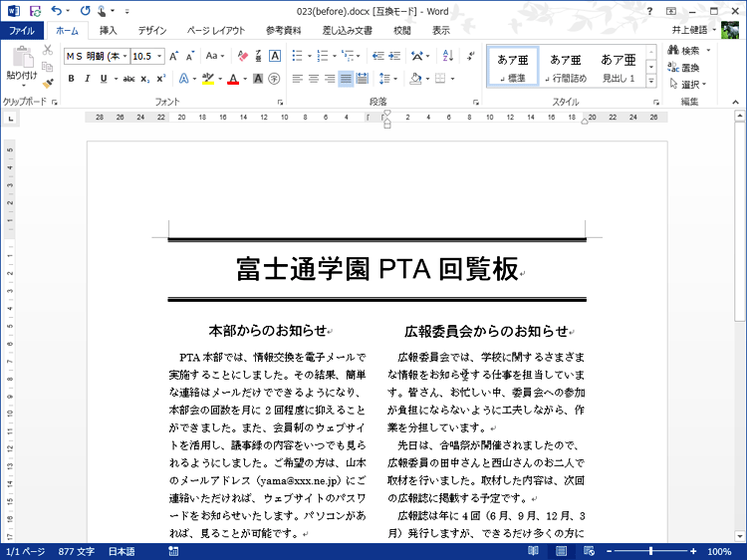Click the Phonetic Guide (ruby) icon
747x560 pixels.
coord(258,56)
